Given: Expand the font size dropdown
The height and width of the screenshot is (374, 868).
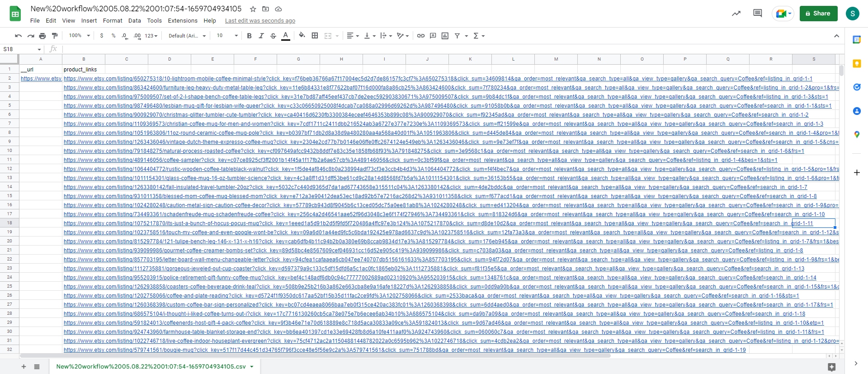Looking at the screenshot, I should point(227,36).
